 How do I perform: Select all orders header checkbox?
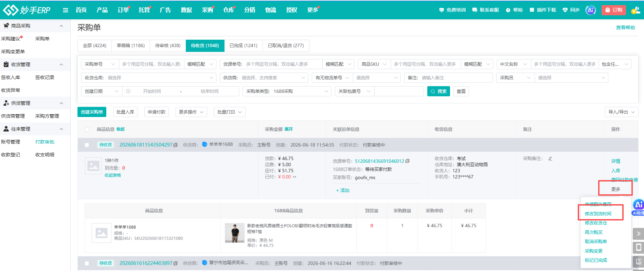point(87,129)
